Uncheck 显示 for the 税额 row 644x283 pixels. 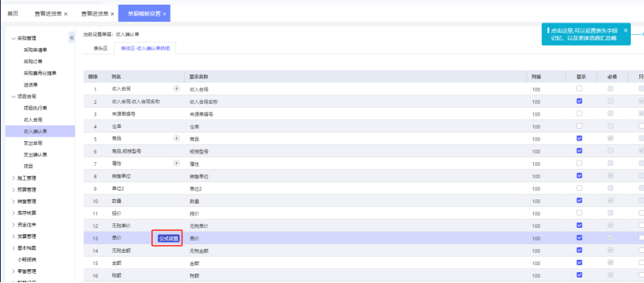point(579,274)
